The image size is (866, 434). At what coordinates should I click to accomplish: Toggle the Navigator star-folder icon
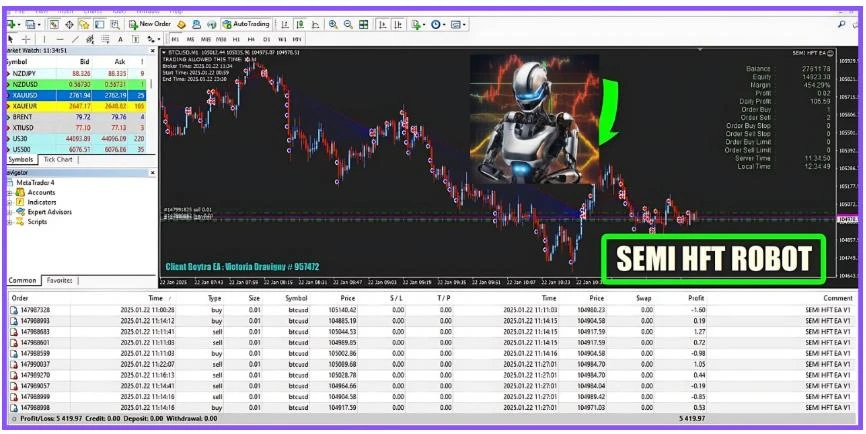click(x=84, y=24)
